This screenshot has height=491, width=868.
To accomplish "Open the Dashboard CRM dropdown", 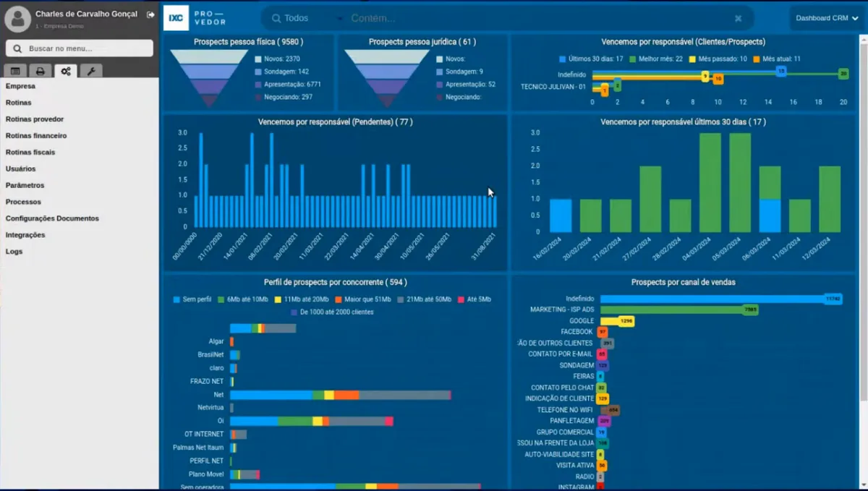I will [827, 18].
